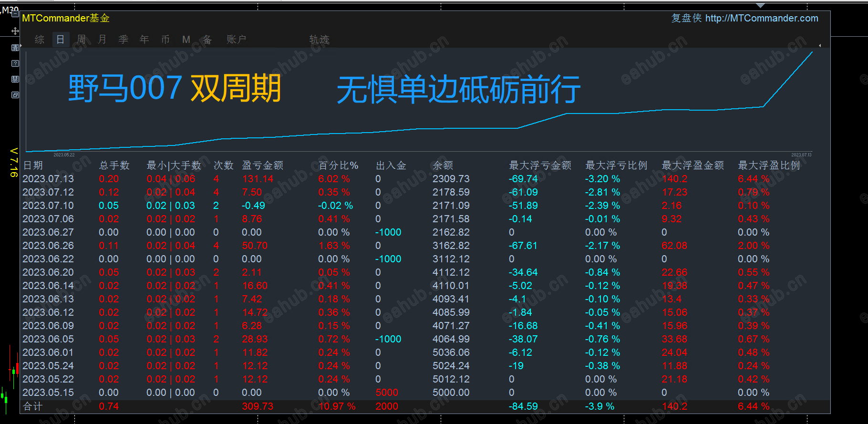This screenshot has height=424, width=868.
Task: Click the four-arrow move panel icon
Action: pyautogui.click(x=15, y=31)
